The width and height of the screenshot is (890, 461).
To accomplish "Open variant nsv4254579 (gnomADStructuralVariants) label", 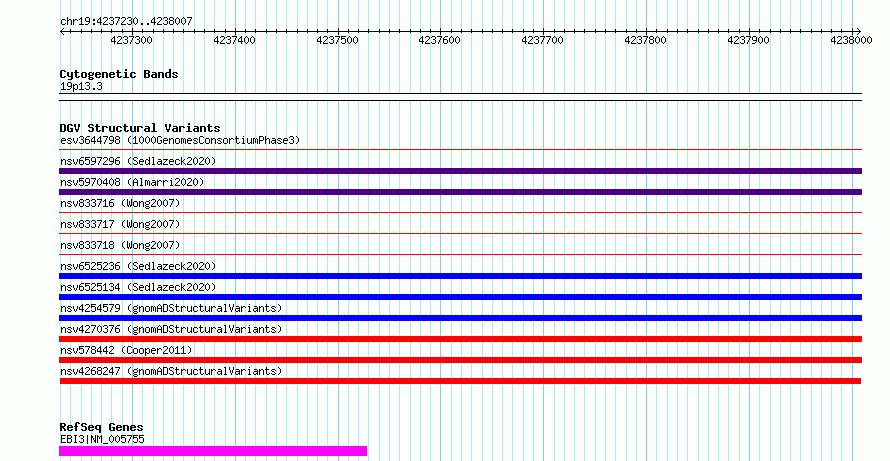I will pos(171,308).
